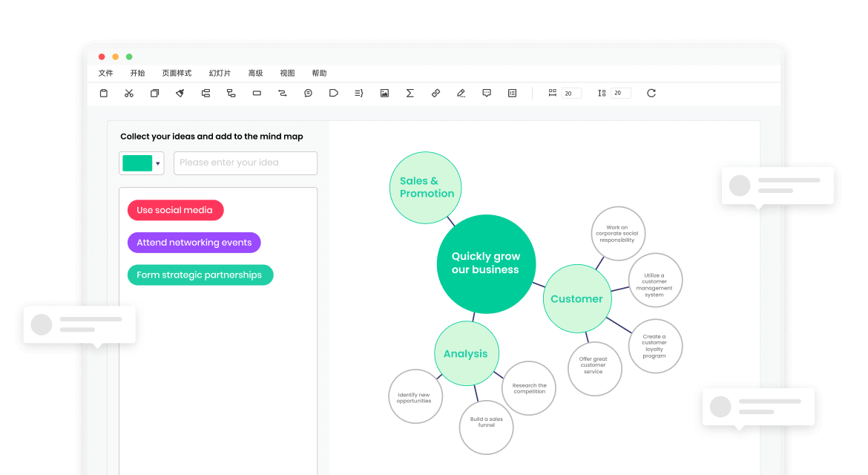Add a comment with the comment icon
This screenshot has height=475, width=868.
coord(487,93)
